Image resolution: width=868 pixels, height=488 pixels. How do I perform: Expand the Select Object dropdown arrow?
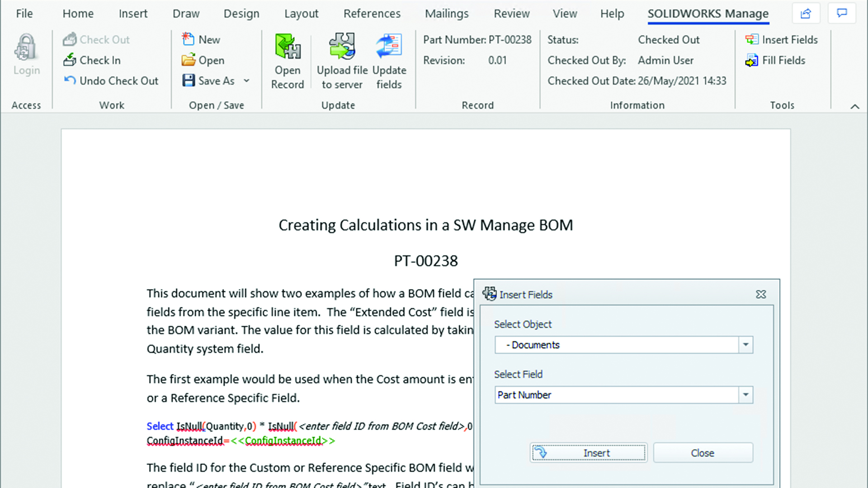[x=745, y=345]
